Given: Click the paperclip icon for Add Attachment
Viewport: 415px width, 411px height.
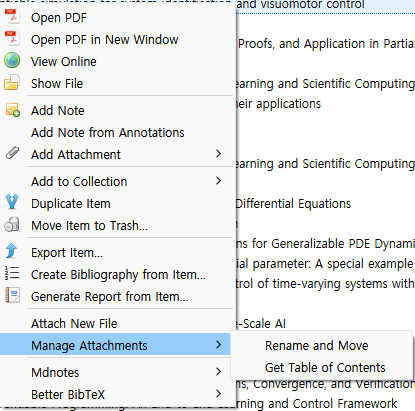Looking at the screenshot, I should click(x=12, y=153).
